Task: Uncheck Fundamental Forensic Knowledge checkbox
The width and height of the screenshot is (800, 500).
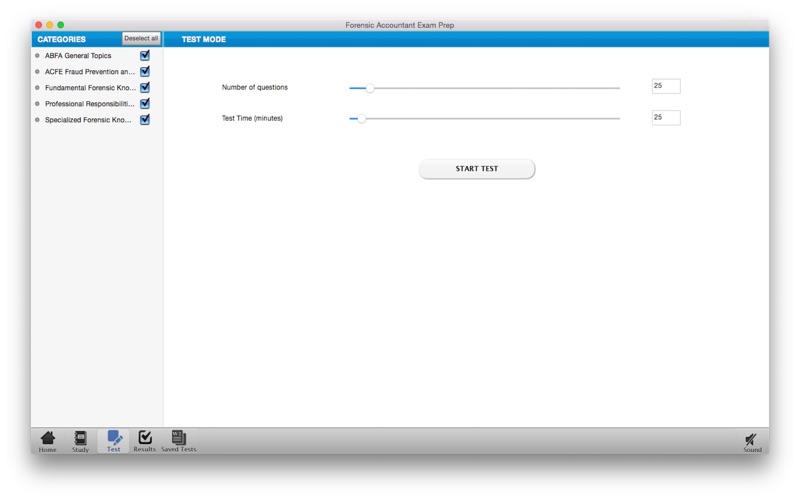Action: [145, 87]
